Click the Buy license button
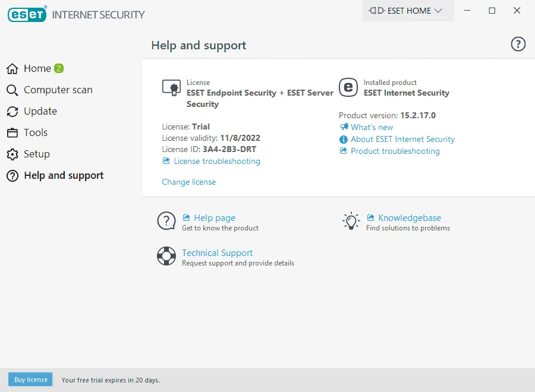This screenshot has height=392, width=535. pyautogui.click(x=30, y=380)
